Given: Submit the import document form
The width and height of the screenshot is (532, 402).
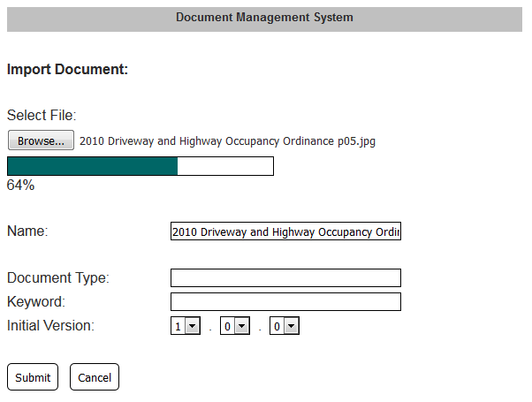Looking at the screenshot, I should coord(33,377).
